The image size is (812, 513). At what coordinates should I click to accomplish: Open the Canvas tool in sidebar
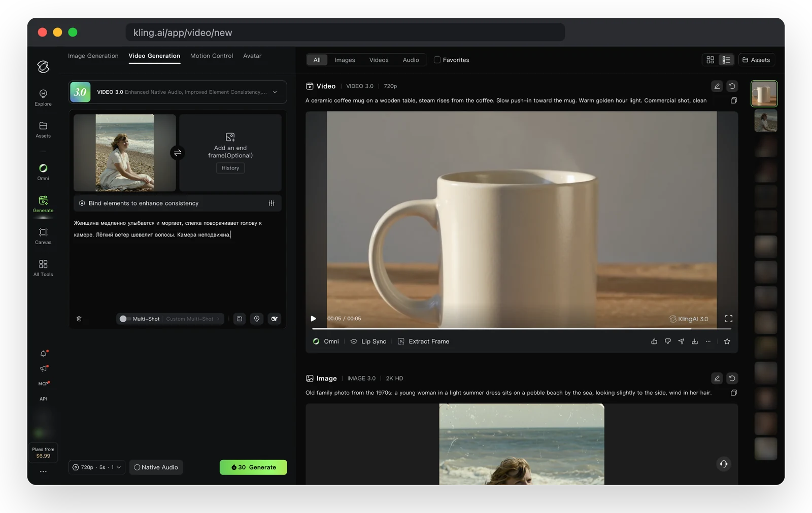[43, 236]
